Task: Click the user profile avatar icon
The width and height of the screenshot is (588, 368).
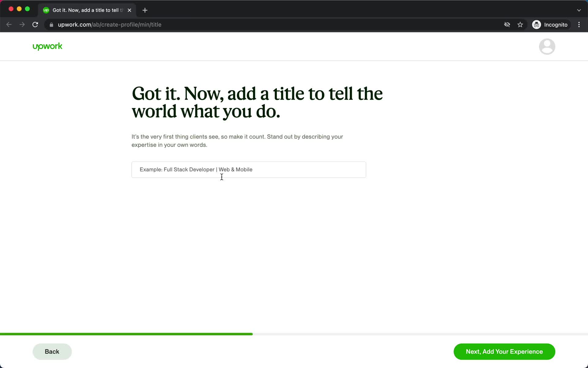Action: pyautogui.click(x=547, y=46)
